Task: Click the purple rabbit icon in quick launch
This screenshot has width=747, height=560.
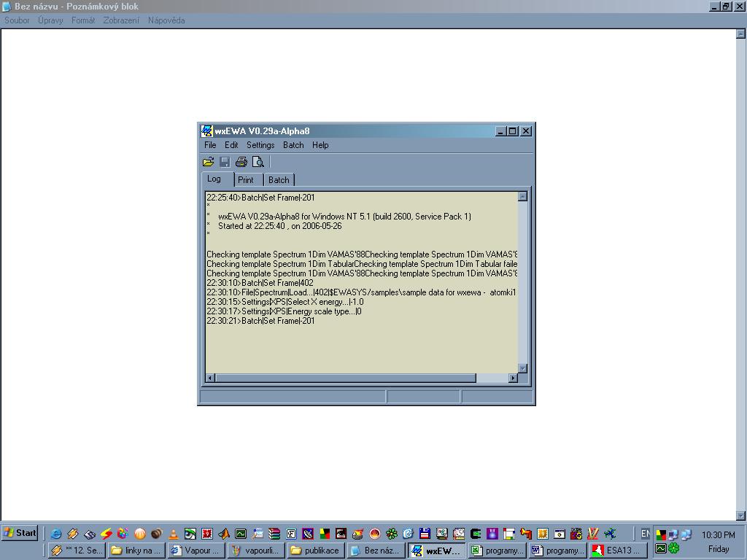Action: pos(492,534)
